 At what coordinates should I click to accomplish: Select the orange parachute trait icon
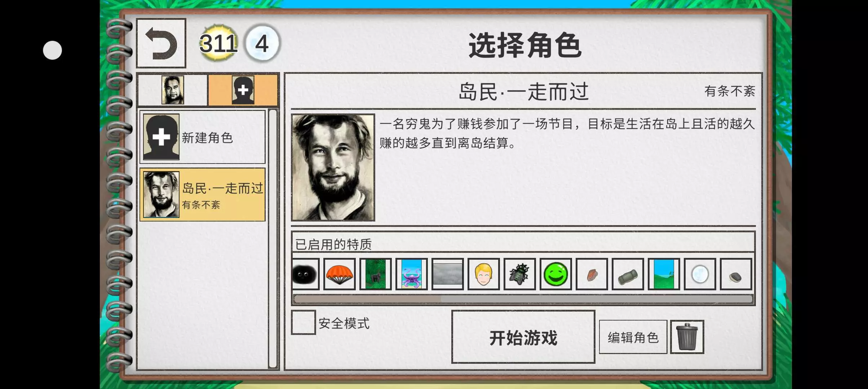pos(339,274)
